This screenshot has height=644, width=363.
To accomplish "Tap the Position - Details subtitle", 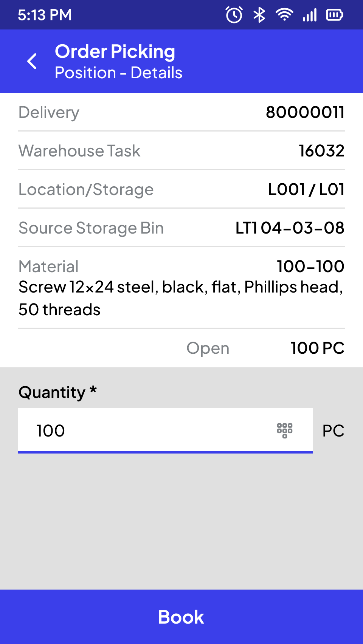I will coord(118,73).
